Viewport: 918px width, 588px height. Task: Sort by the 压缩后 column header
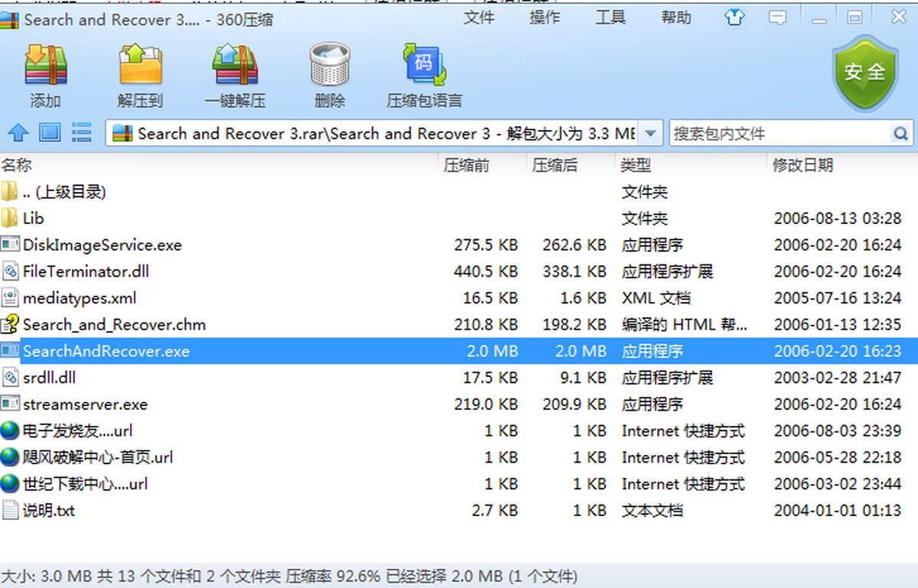[x=555, y=165]
